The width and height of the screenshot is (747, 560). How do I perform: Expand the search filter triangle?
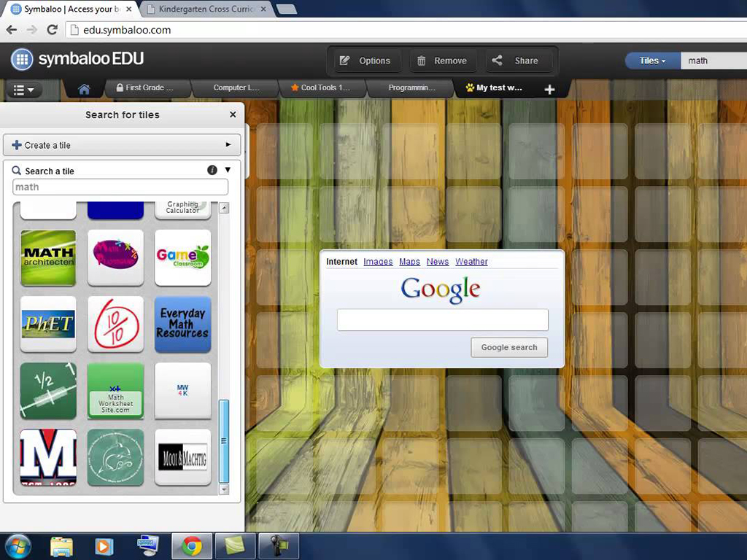225,170
